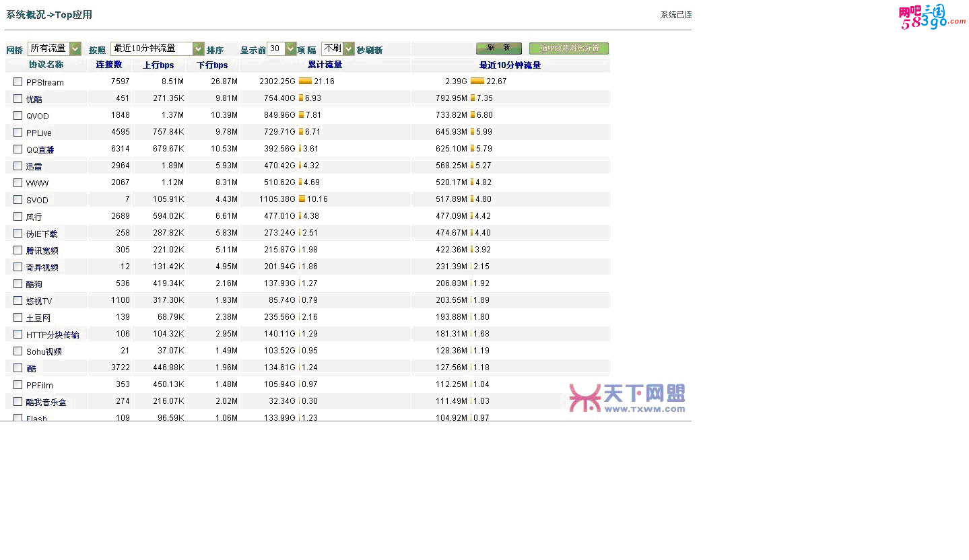The width and height of the screenshot is (969, 560).
Task: Click the 迅雷 protocol name
Action: [34, 166]
